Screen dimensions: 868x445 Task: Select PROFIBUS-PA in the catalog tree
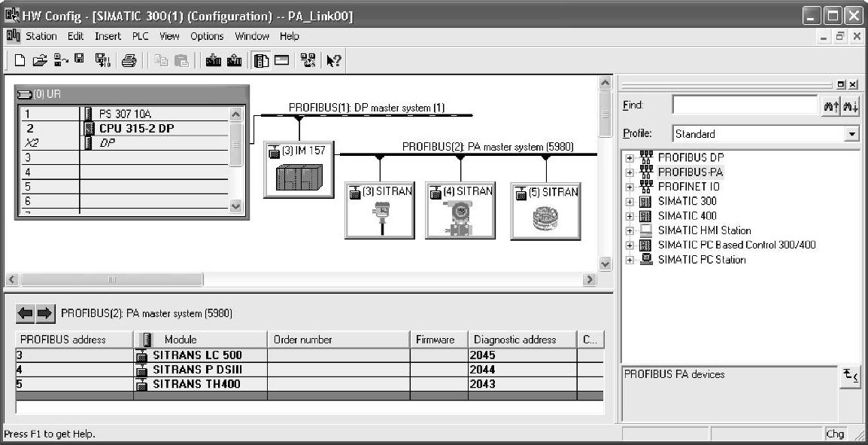click(690, 172)
